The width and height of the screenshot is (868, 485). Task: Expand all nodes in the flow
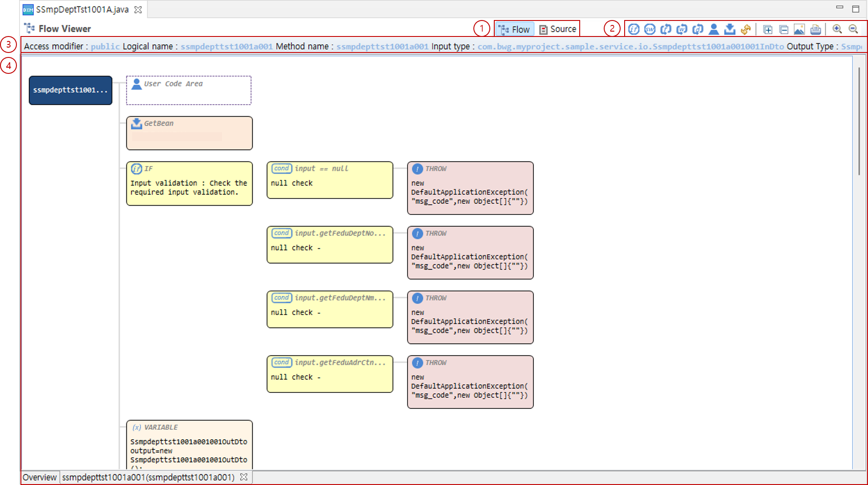tap(767, 28)
